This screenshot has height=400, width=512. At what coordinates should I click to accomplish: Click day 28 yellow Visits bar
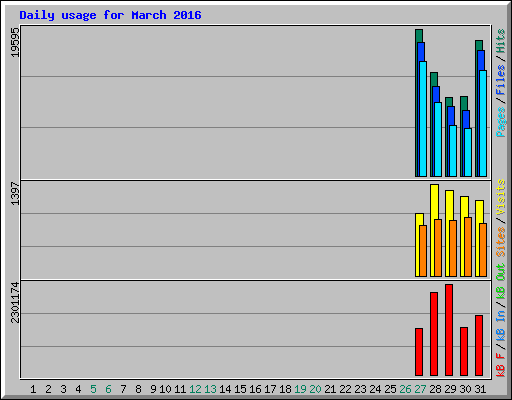click(x=434, y=230)
